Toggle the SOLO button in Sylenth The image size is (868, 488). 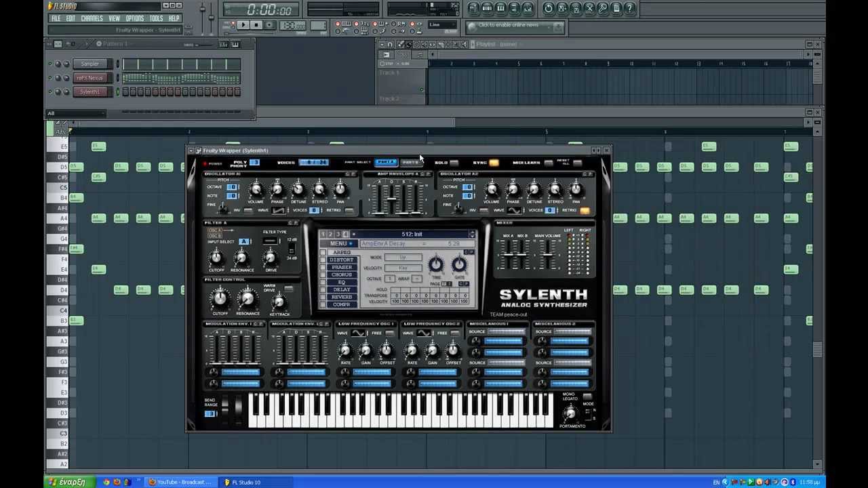[454, 163]
